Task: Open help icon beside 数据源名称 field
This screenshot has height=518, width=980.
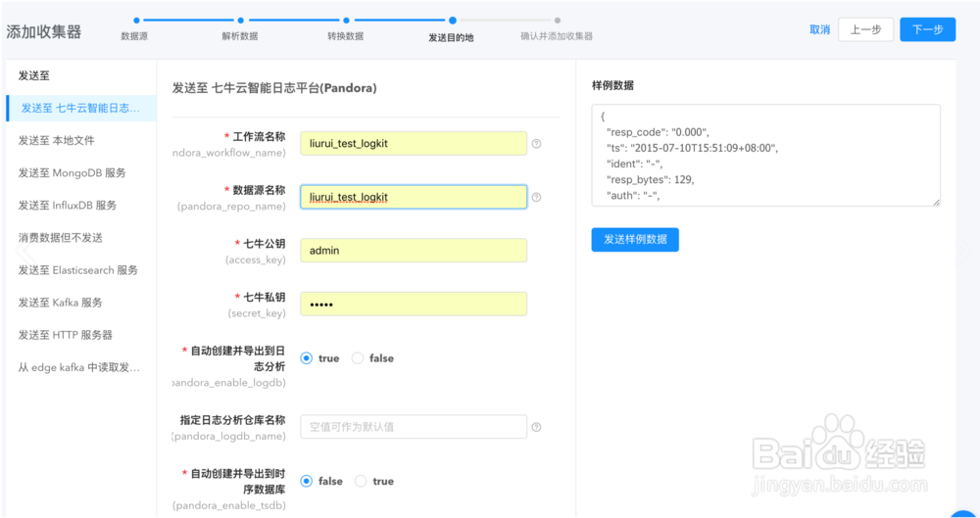Action: (536, 198)
